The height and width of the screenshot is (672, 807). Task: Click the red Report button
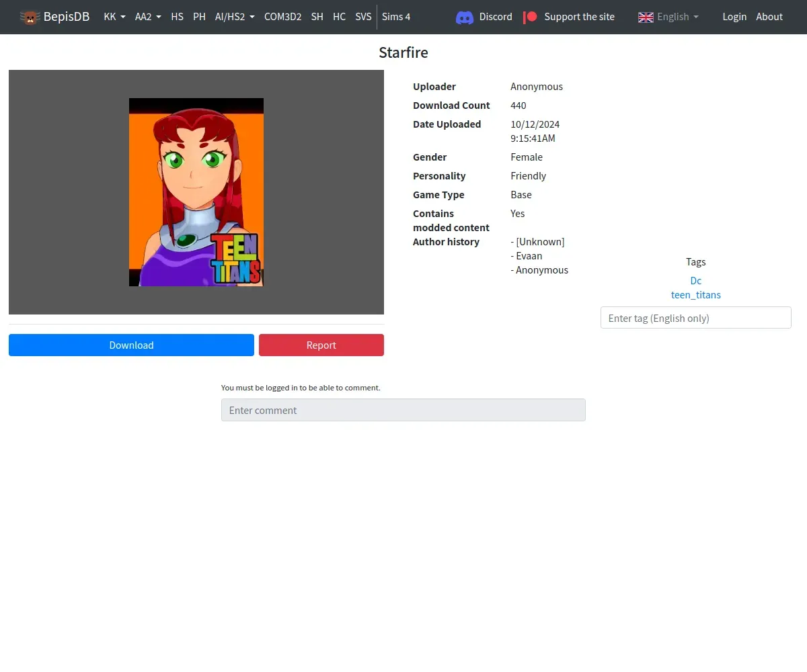(321, 345)
